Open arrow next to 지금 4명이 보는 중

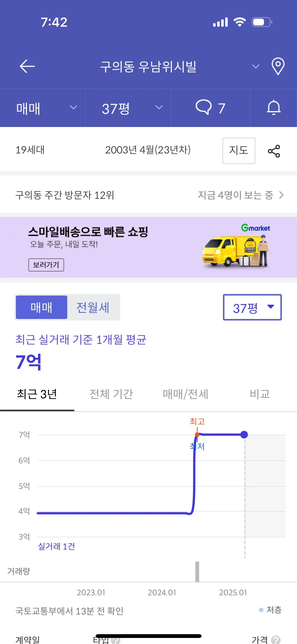pyautogui.click(x=281, y=195)
